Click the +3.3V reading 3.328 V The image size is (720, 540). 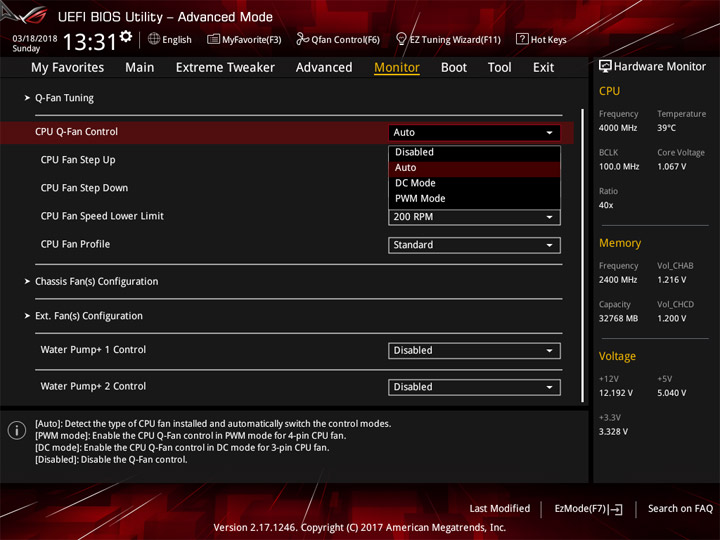coord(613,432)
